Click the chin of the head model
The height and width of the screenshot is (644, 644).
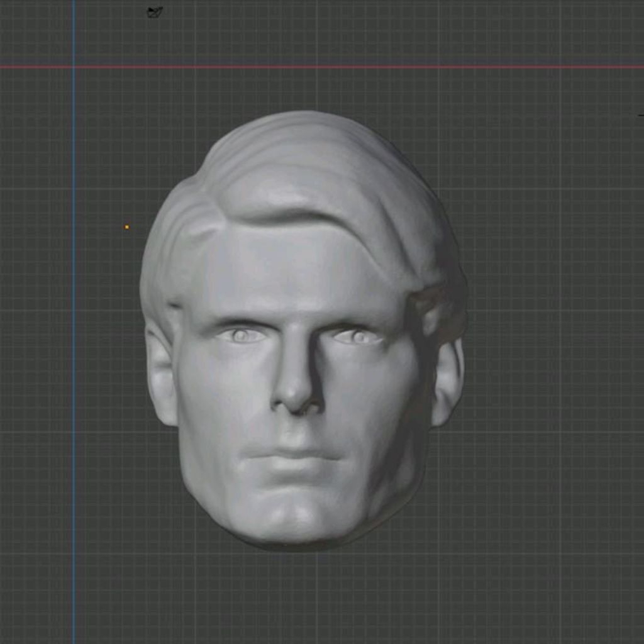coord(292,509)
